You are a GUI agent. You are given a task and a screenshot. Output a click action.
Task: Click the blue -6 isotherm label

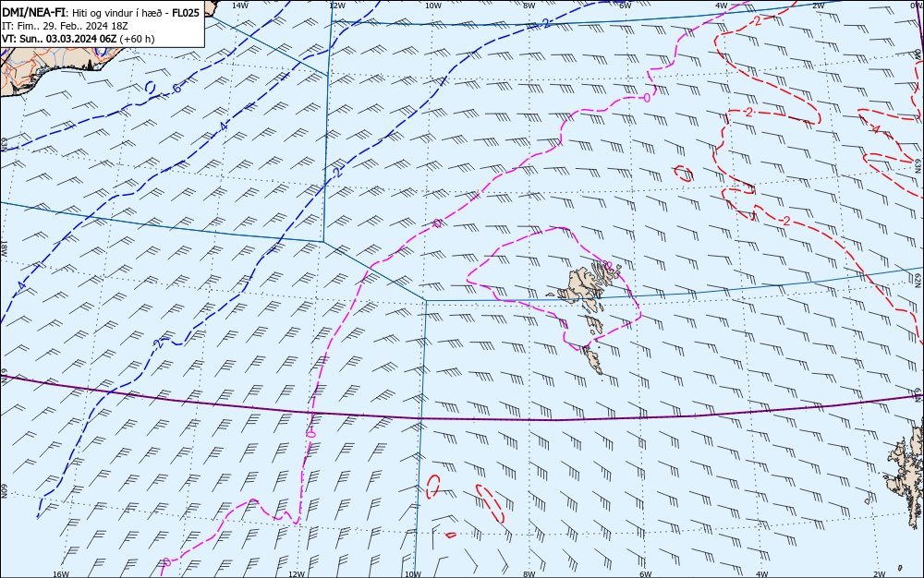(x=175, y=89)
